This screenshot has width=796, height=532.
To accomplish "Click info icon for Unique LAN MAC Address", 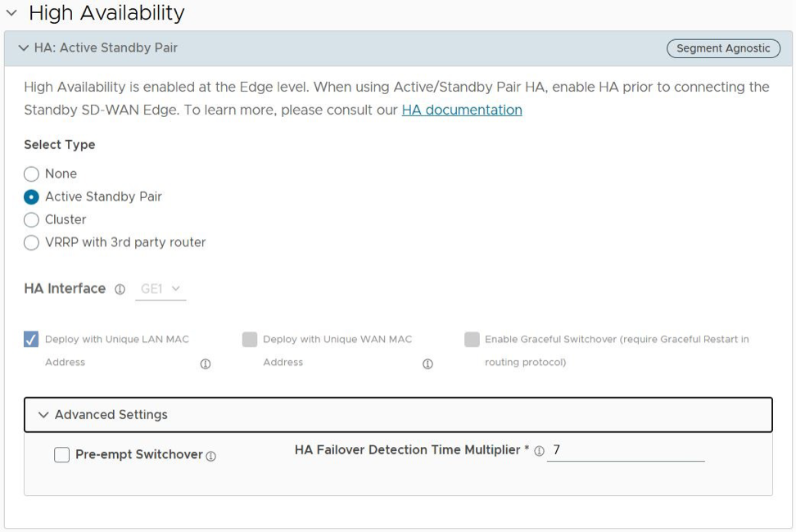I will (206, 364).
